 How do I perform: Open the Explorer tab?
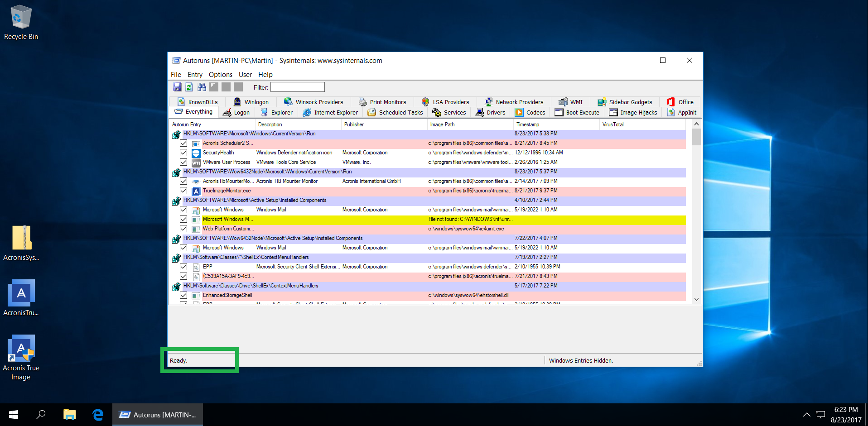click(x=277, y=112)
